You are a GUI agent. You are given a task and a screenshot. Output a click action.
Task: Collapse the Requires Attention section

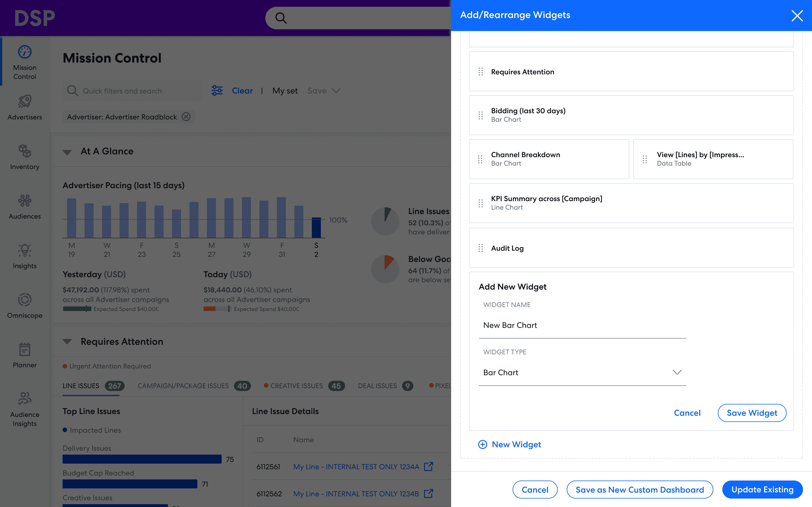coord(67,342)
